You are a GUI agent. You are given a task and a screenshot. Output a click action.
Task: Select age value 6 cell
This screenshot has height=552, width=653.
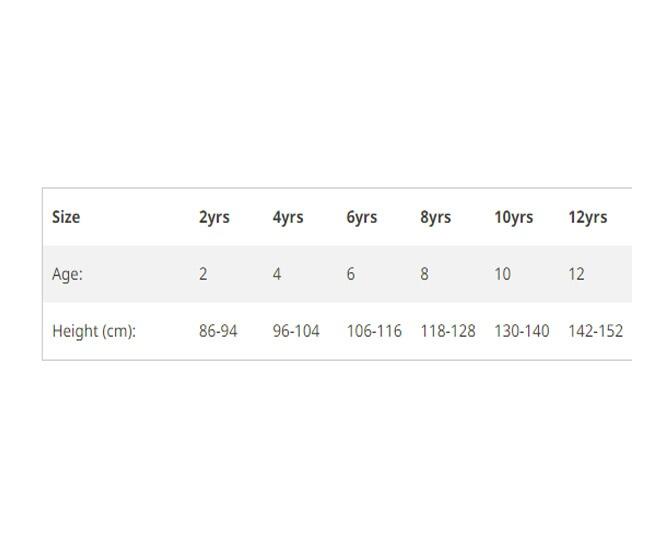[351, 274]
